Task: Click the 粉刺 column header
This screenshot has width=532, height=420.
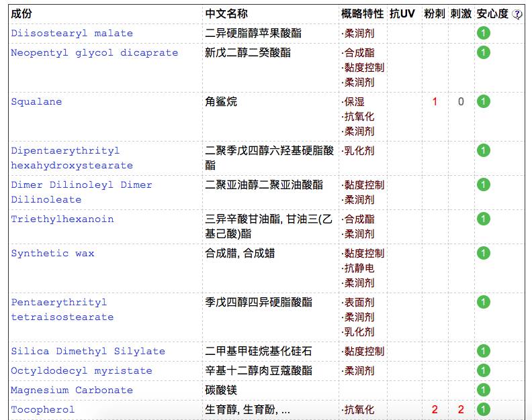Action: (434, 14)
